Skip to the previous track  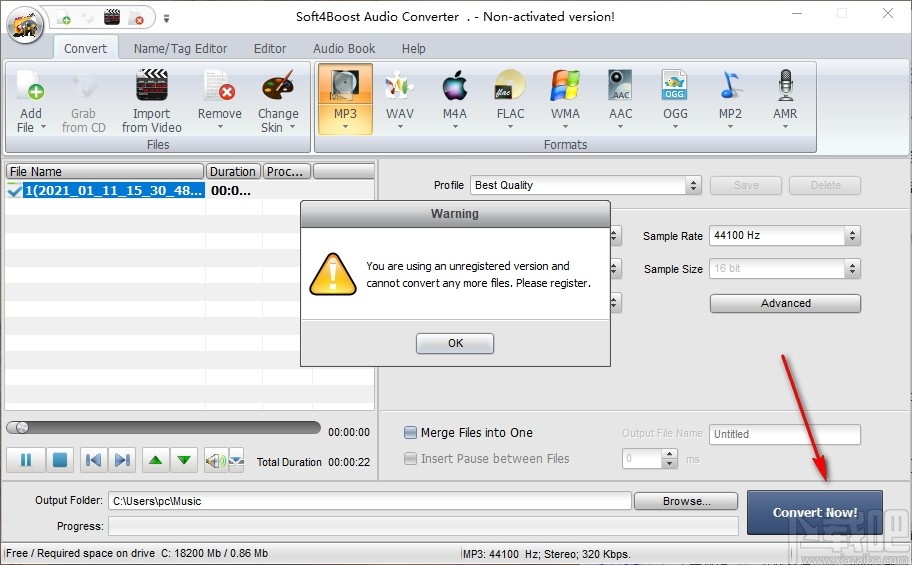click(x=93, y=460)
